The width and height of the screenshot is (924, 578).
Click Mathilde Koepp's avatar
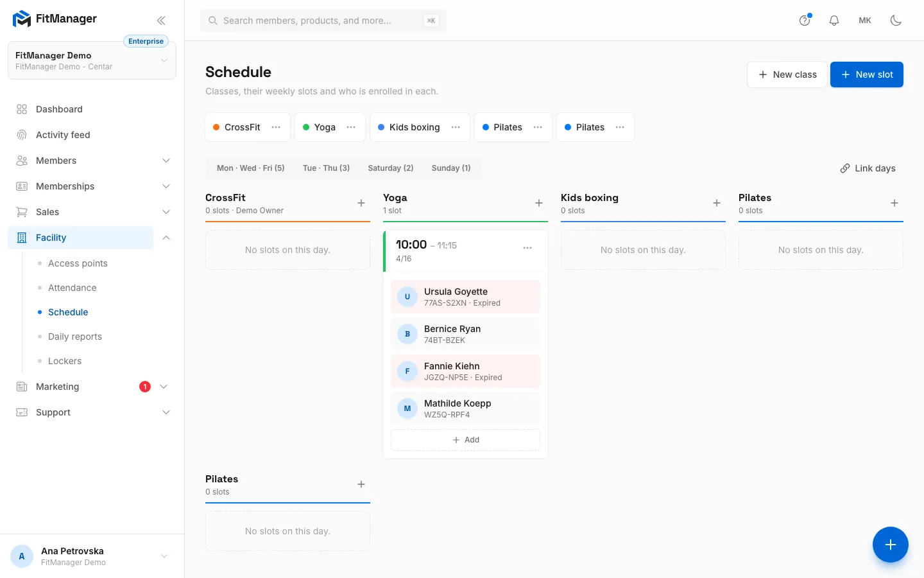pyautogui.click(x=407, y=408)
